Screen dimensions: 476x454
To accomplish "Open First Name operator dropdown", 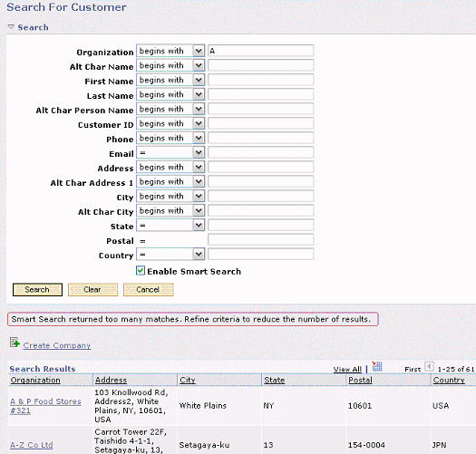I will click(x=170, y=80).
